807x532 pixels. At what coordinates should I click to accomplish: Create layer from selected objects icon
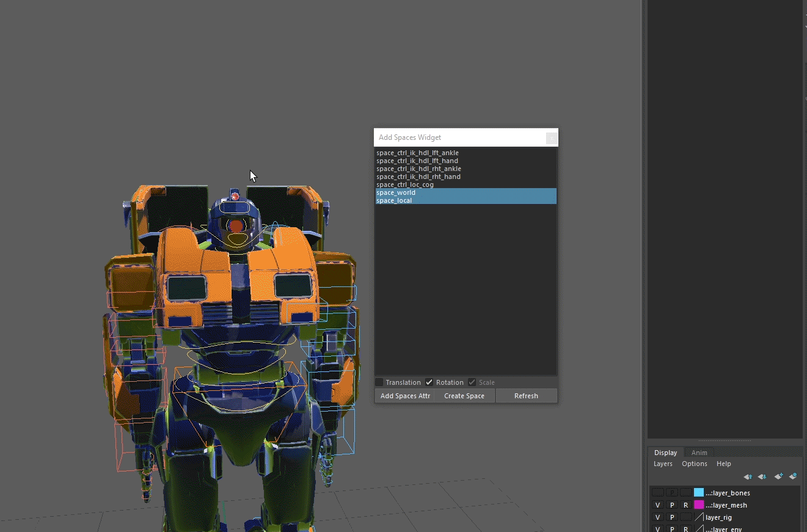point(793,476)
